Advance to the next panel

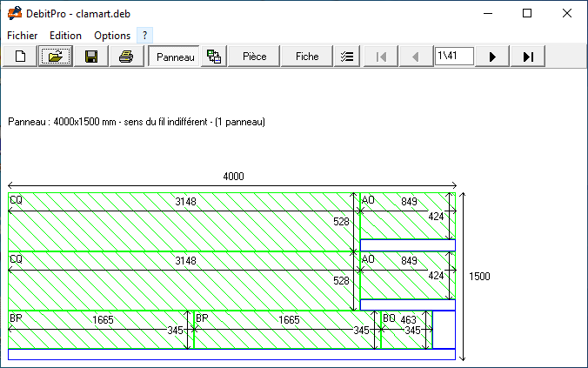(492, 57)
